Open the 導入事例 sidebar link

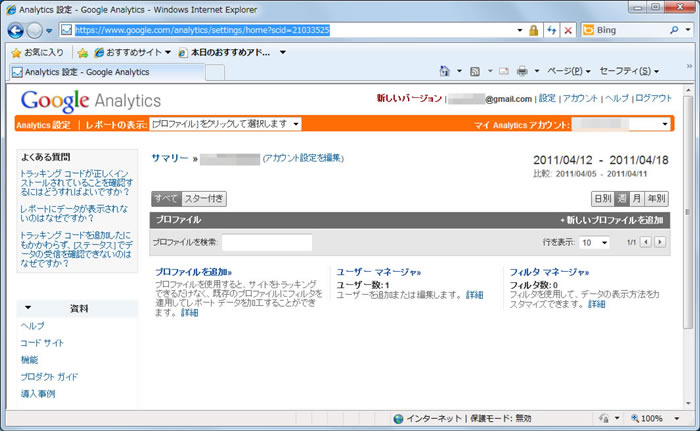tap(38, 394)
